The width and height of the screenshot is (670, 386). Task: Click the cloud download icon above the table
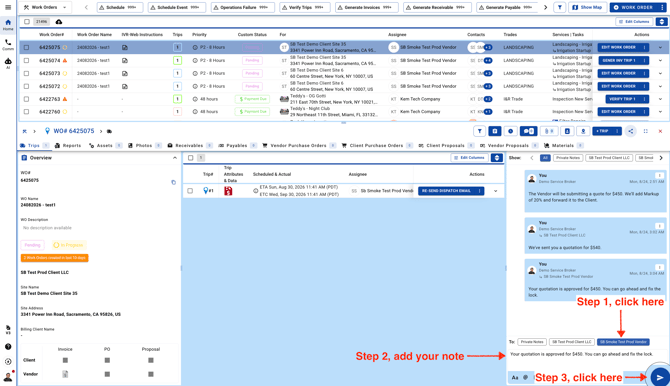coord(59,22)
